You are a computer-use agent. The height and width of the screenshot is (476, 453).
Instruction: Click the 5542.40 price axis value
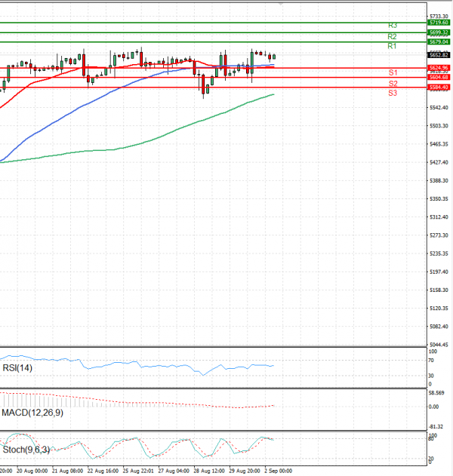[x=439, y=108]
